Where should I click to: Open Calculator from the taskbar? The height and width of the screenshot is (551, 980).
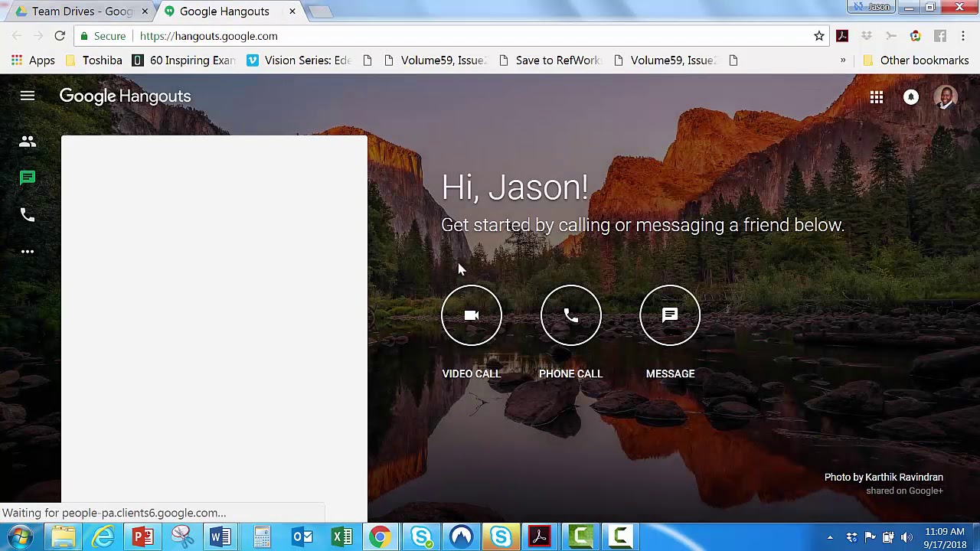[262, 536]
